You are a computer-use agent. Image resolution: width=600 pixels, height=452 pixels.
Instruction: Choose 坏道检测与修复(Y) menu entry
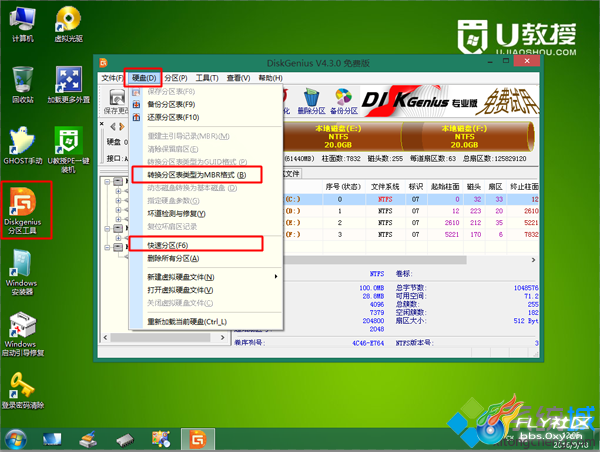point(206,214)
